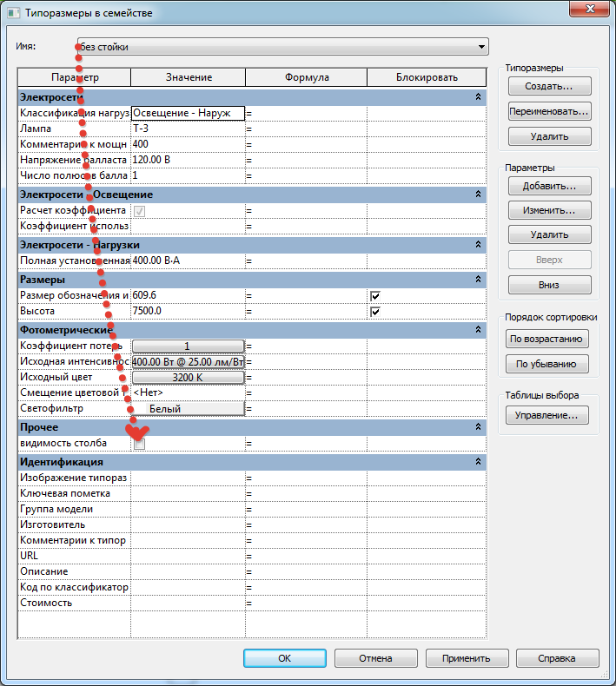This screenshot has width=616, height=686.
Task: Confirm with the OK button
Action: [285, 658]
